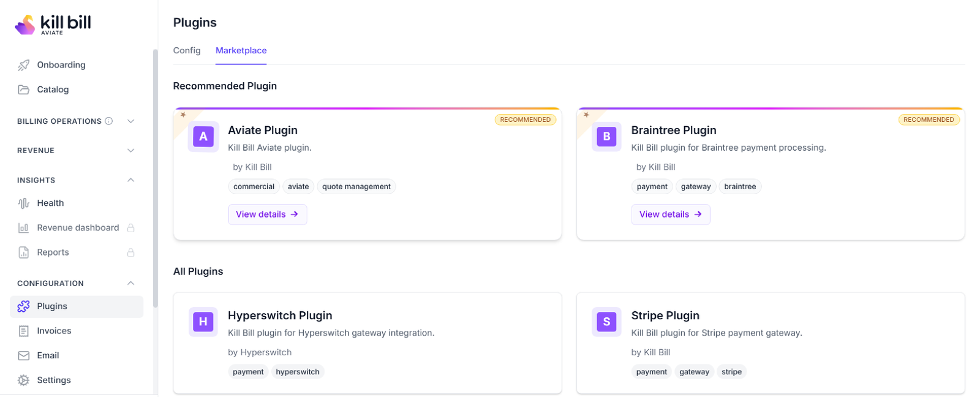Click the 'All Plugins' heading

point(198,271)
